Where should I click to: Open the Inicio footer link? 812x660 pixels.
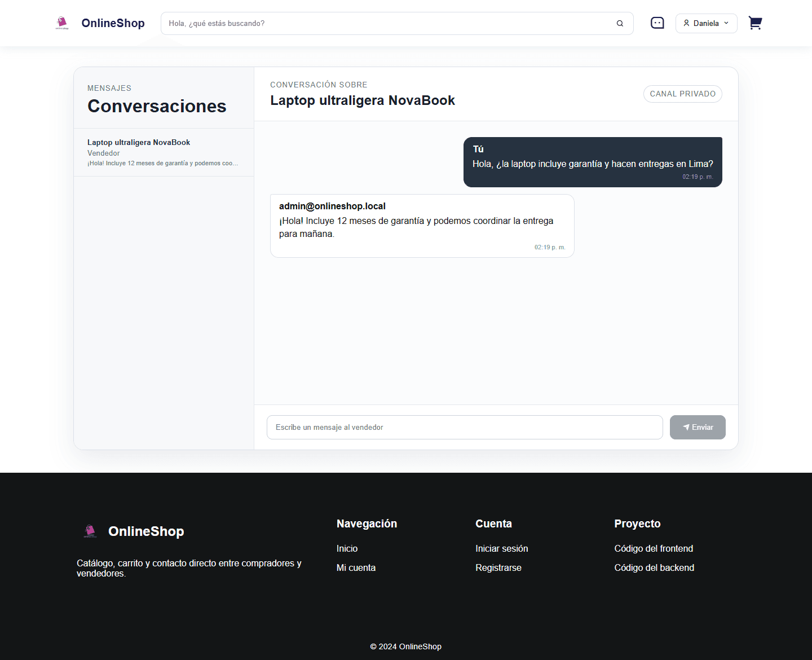(347, 548)
